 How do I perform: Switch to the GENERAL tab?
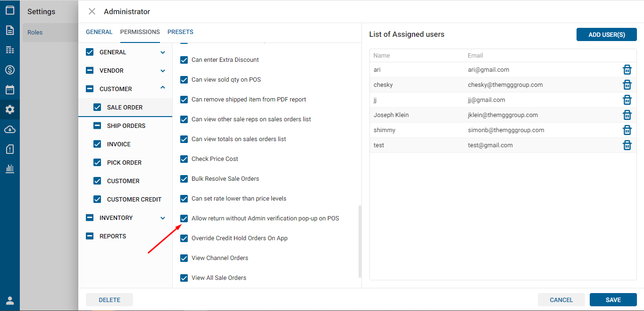pyautogui.click(x=99, y=32)
